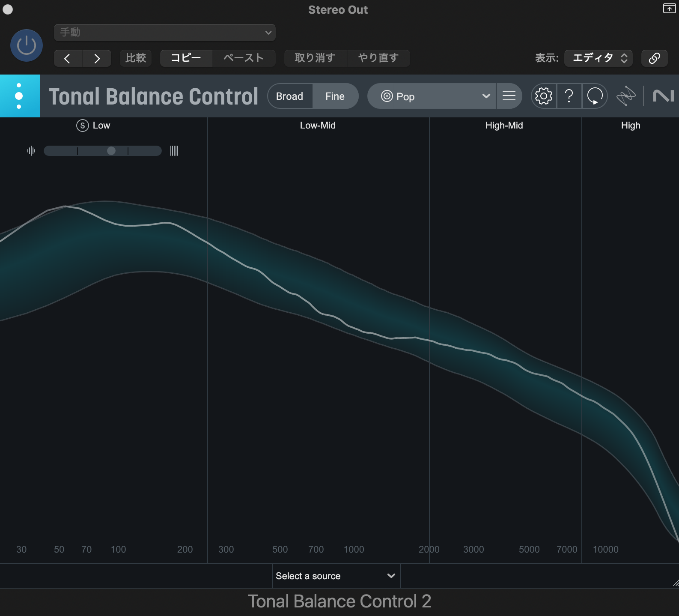The image size is (679, 616).
Task: Click the Low-Mid band label
Action: click(x=318, y=126)
